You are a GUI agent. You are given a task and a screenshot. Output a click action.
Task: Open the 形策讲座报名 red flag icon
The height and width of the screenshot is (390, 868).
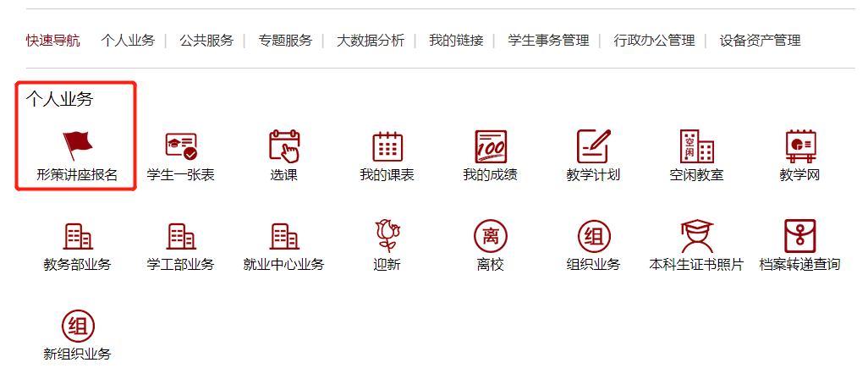pos(77,146)
